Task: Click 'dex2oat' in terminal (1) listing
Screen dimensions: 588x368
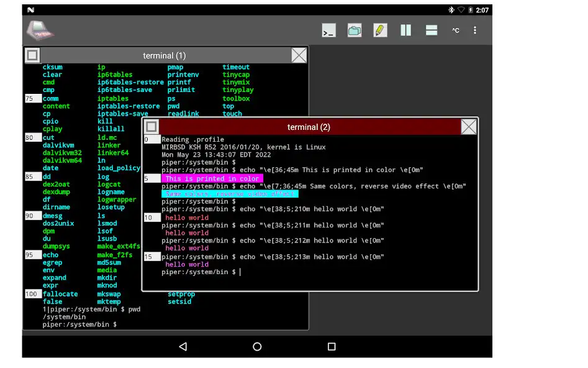Action: point(57,184)
